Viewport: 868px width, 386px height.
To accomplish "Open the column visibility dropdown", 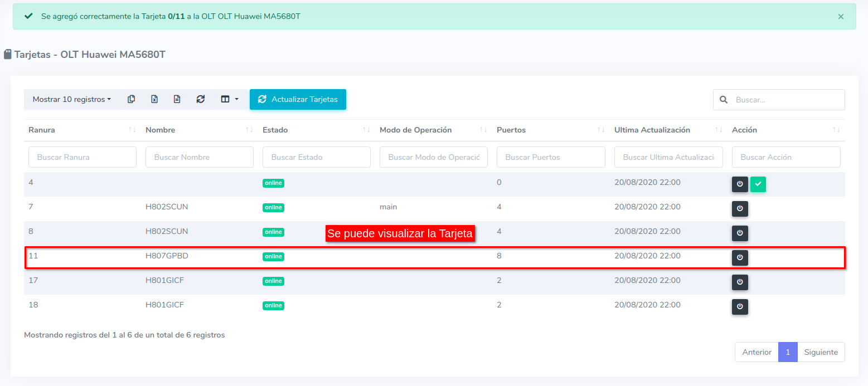I will [x=229, y=99].
